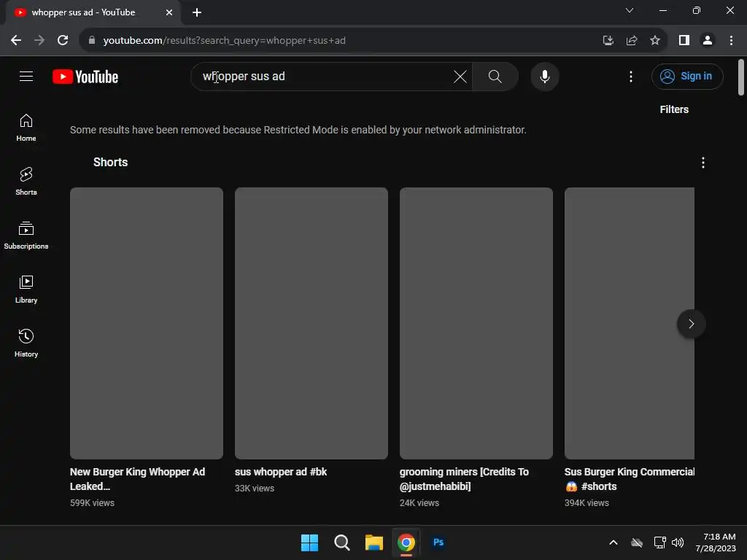Show next Shorts with the right chevron

coord(691,324)
